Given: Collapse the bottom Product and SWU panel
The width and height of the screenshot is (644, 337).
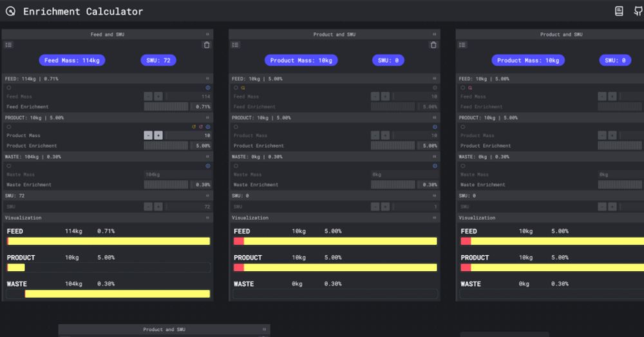Looking at the screenshot, I should click(x=264, y=329).
